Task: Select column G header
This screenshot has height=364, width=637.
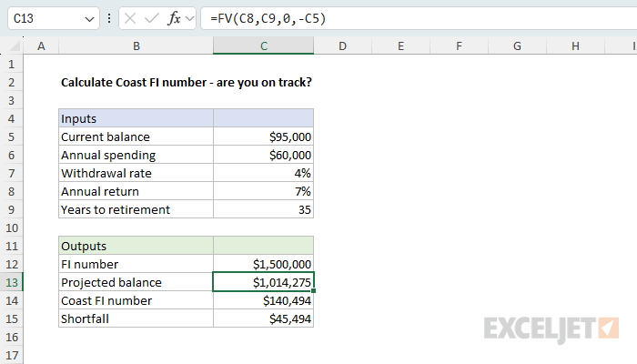Action: [517, 45]
